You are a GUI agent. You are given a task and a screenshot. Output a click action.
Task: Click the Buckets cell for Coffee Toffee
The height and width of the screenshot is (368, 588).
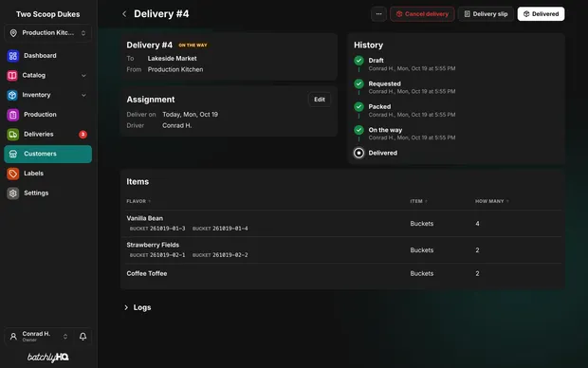(x=422, y=274)
